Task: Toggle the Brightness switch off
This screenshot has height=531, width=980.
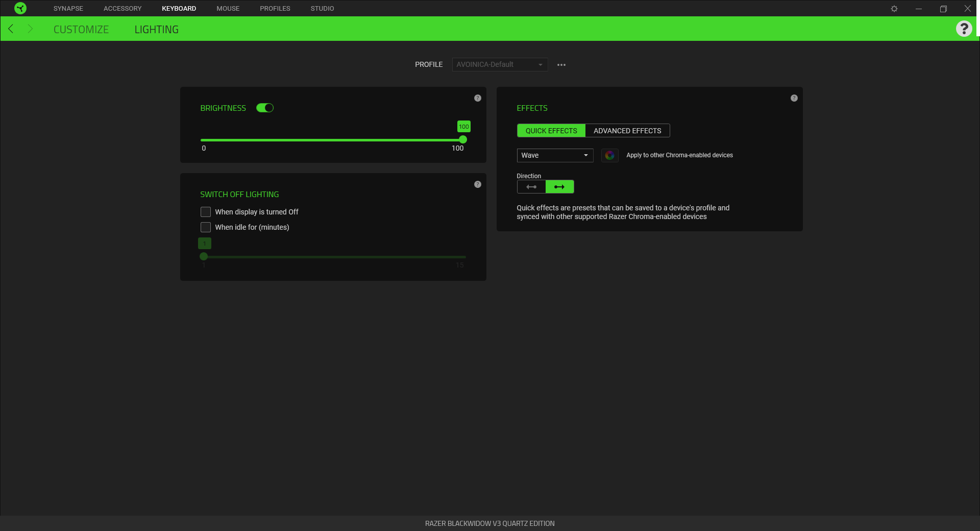Action: coord(265,108)
